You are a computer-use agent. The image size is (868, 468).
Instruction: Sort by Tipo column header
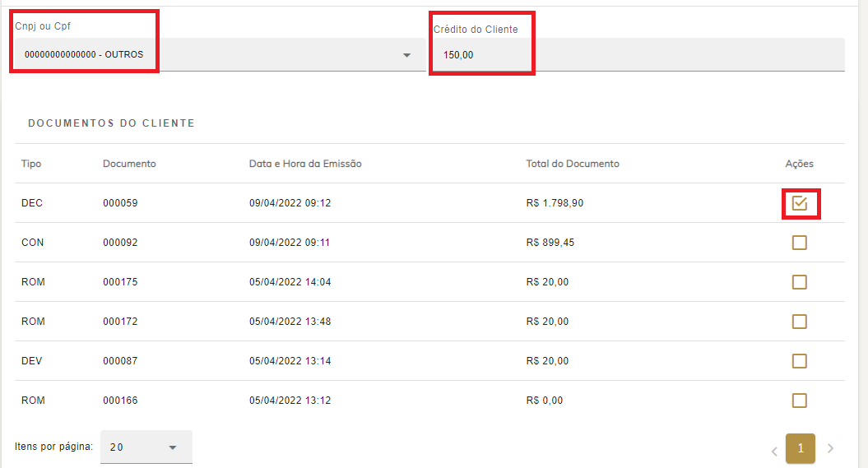(31, 164)
